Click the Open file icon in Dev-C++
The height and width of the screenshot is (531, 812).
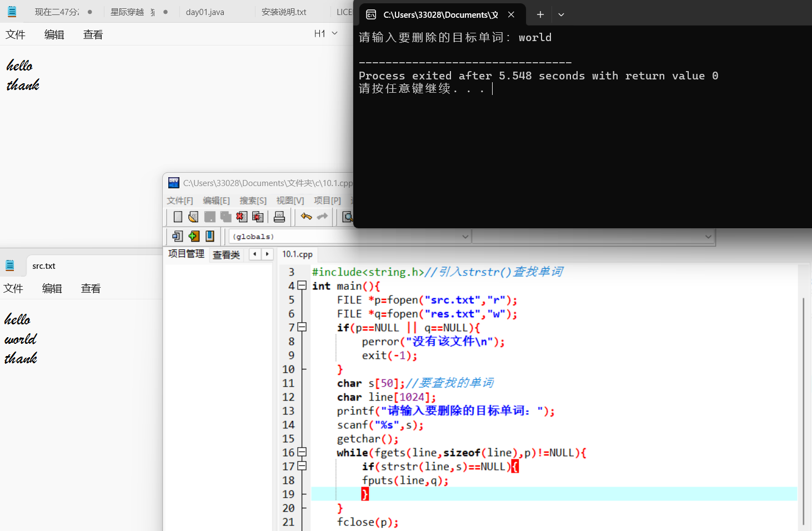pyautogui.click(x=193, y=217)
